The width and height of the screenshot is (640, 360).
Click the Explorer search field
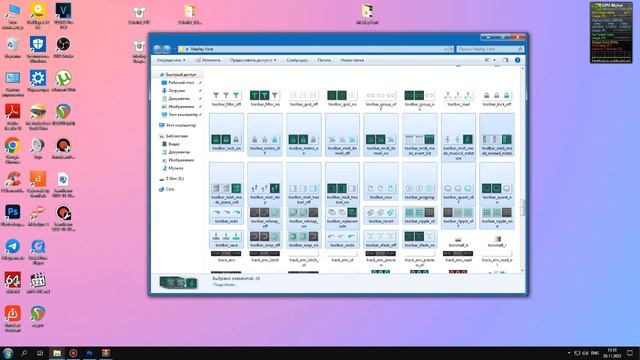[x=490, y=49]
